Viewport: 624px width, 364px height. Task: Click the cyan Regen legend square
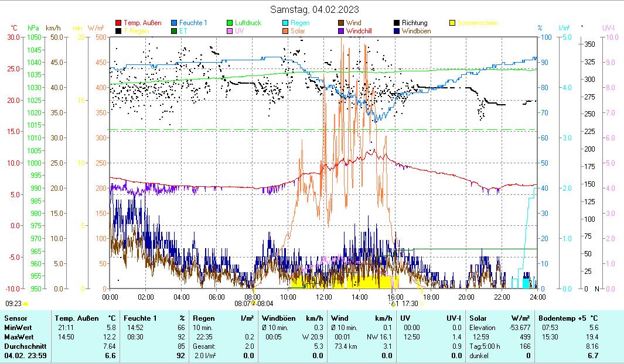[x=286, y=23]
